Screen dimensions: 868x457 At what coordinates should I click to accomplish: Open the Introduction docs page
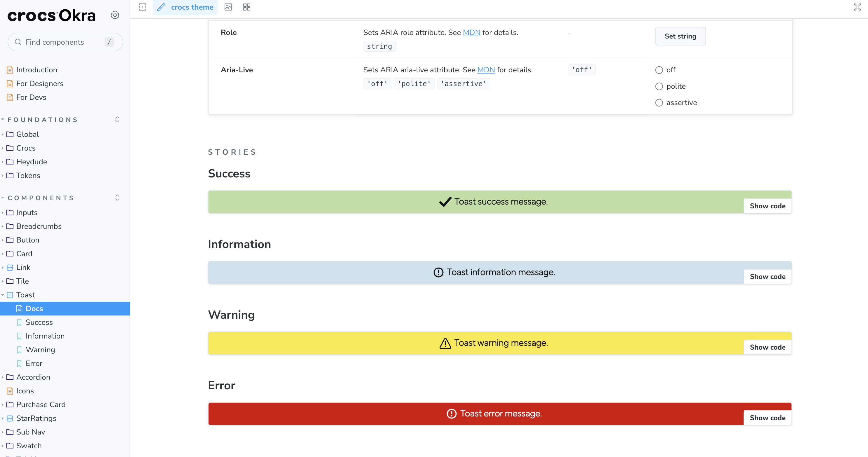pyautogui.click(x=37, y=70)
